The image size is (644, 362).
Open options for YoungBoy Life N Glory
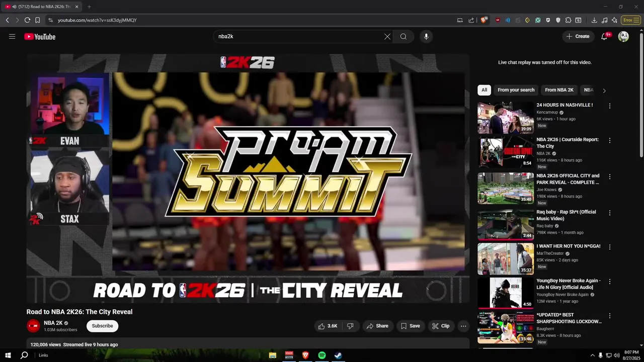(609, 282)
